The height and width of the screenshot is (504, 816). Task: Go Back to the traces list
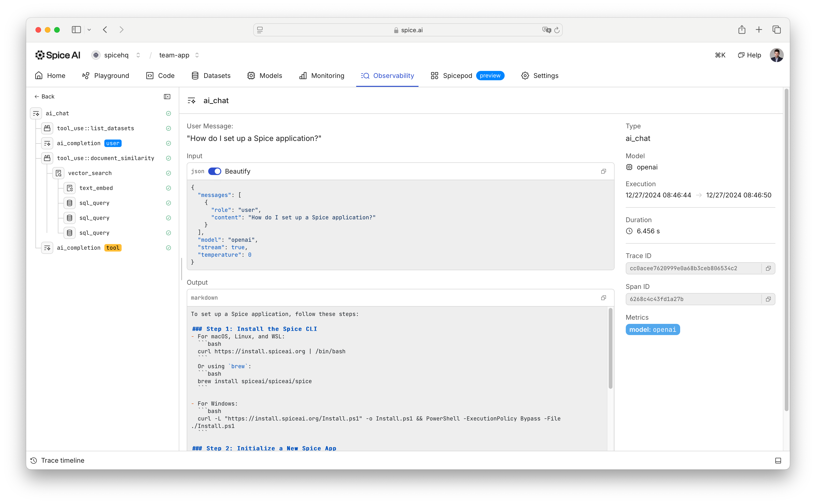44,97
